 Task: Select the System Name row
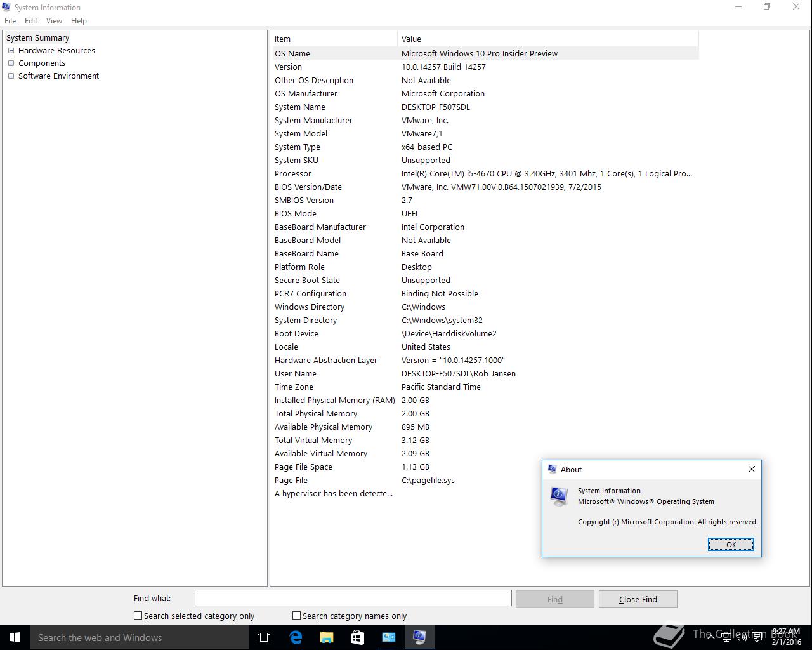click(x=486, y=107)
